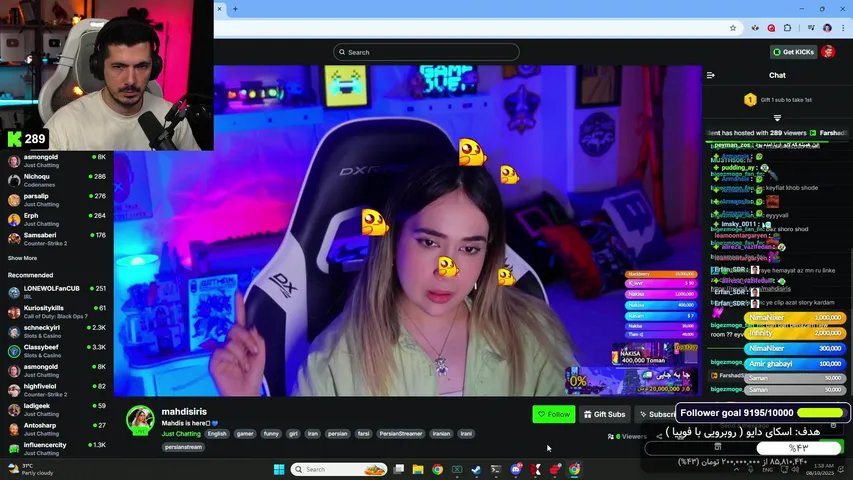This screenshot has width=853, height=480.
Task: Click Nichoqu's sidebar avatar
Action: tap(14, 180)
